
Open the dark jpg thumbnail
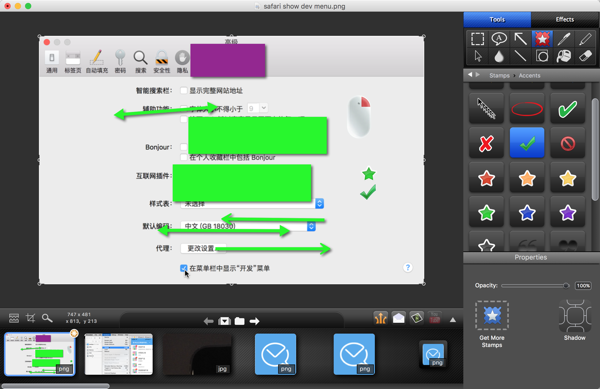click(x=197, y=354)
